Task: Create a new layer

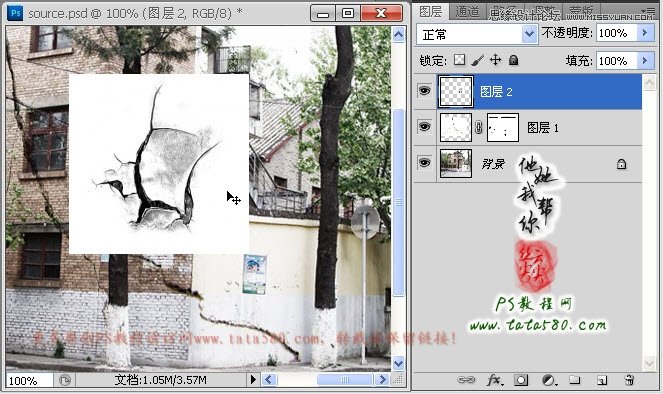Action: tap(602, 380)
